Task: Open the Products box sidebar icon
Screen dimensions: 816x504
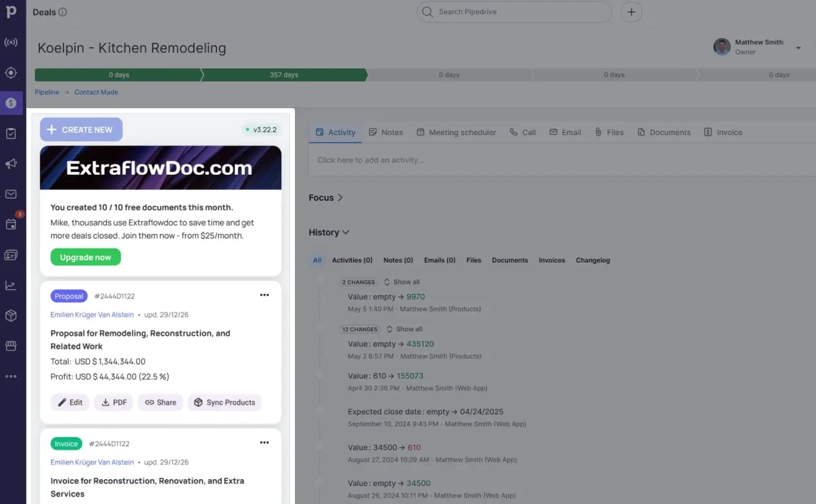Action: pos(11,316)
